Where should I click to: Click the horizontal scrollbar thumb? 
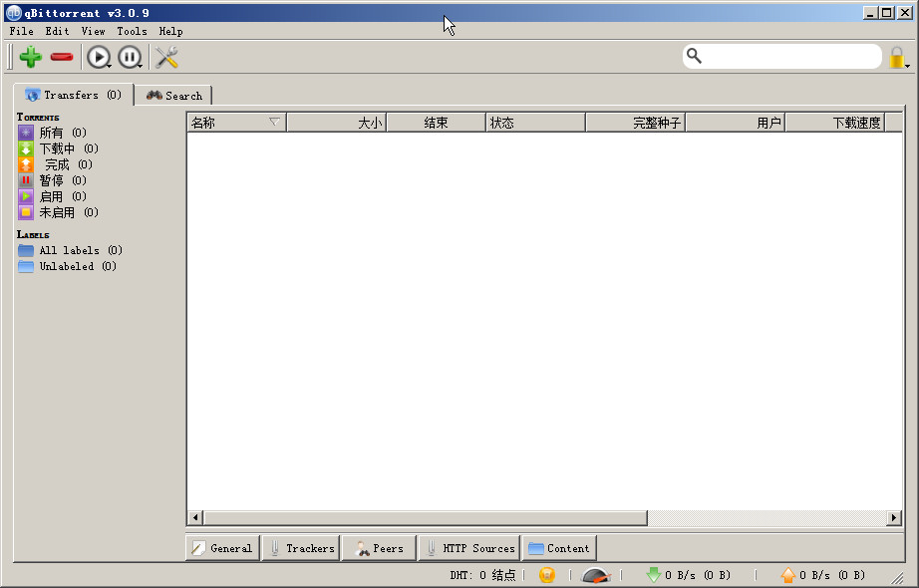(426, 517)
